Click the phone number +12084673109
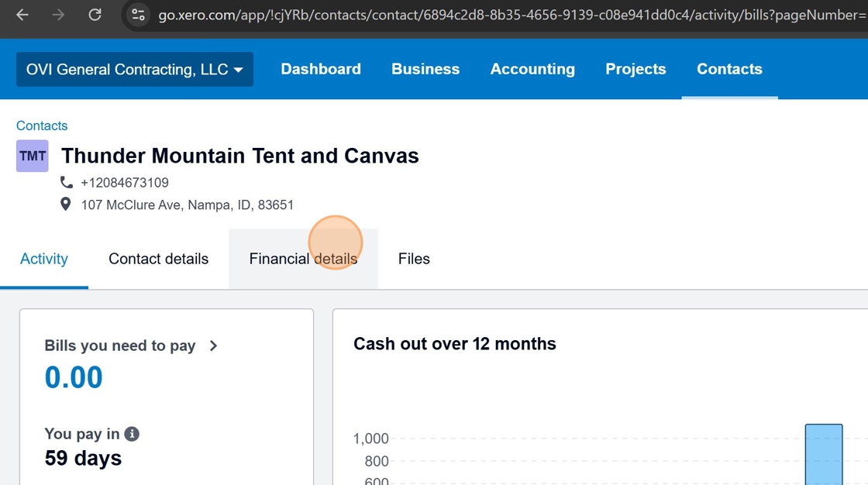This screenshot has width=868, height=485. [x=125, y=183]
